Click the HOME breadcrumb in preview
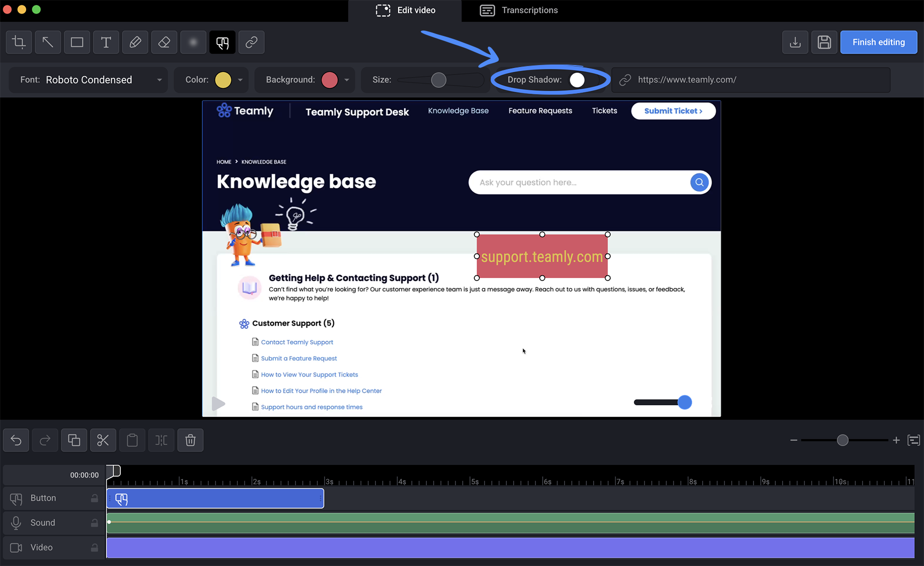The image size is (924, 566). (224, 162)
